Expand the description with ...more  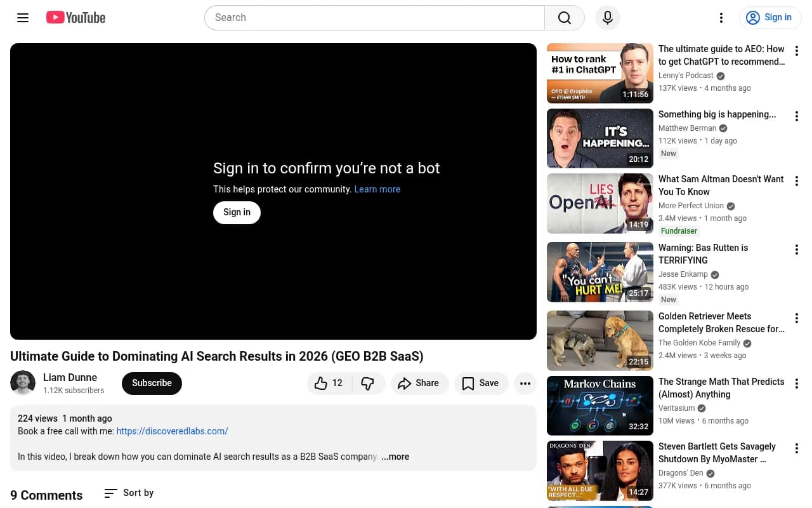(395, 457)
